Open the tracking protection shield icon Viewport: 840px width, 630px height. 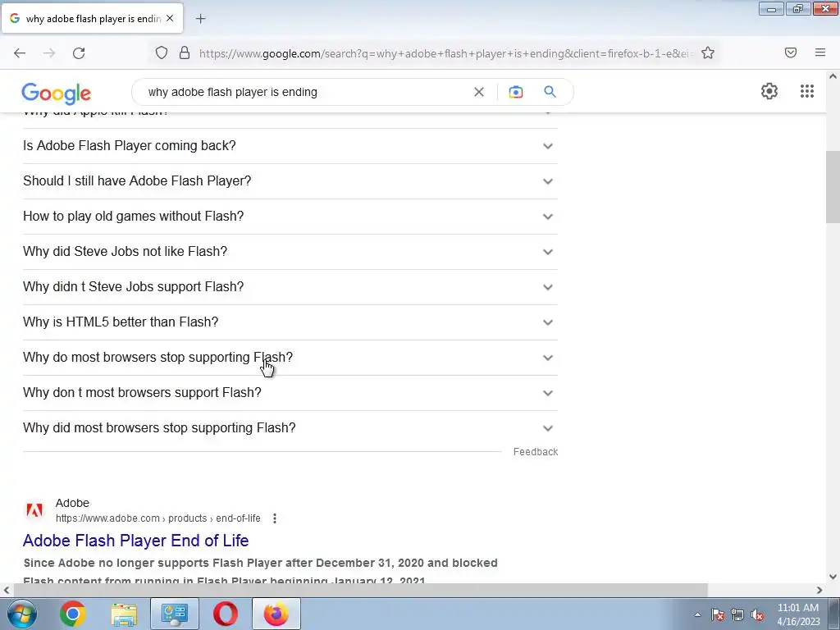[162, 53]
